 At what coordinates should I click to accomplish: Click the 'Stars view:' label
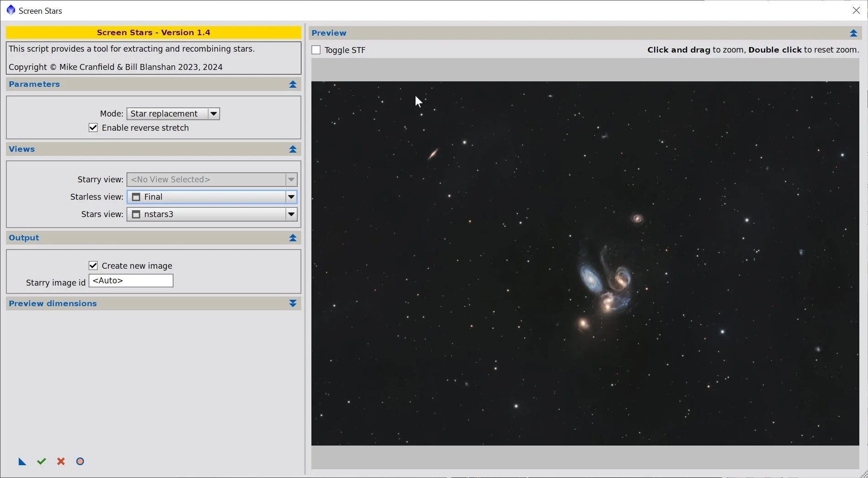102,214
